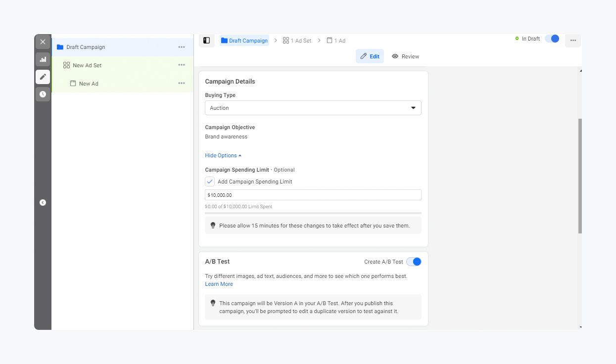Image resolution: width=616 pixels, height=364 pixels.
Task: Switch to the Edit tab
Action: (370, 56)
